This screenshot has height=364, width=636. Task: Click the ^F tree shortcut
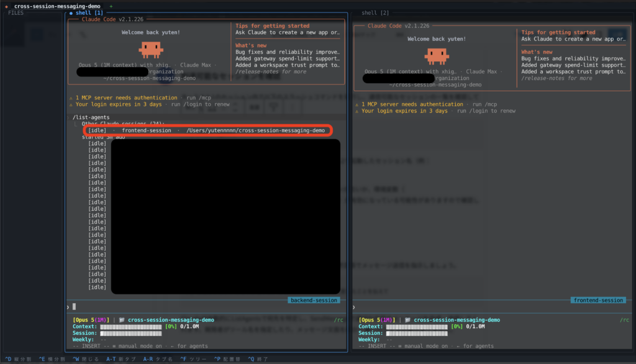tap(194, 359)
